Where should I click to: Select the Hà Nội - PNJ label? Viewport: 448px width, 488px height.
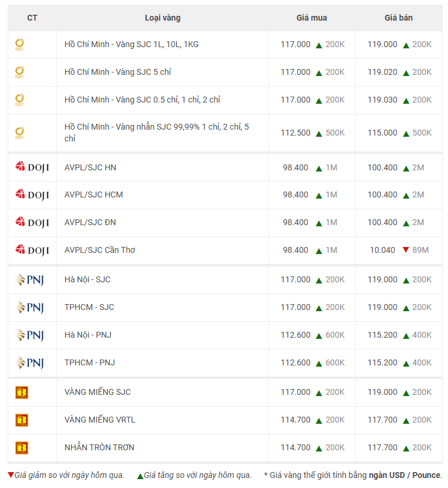88,335
